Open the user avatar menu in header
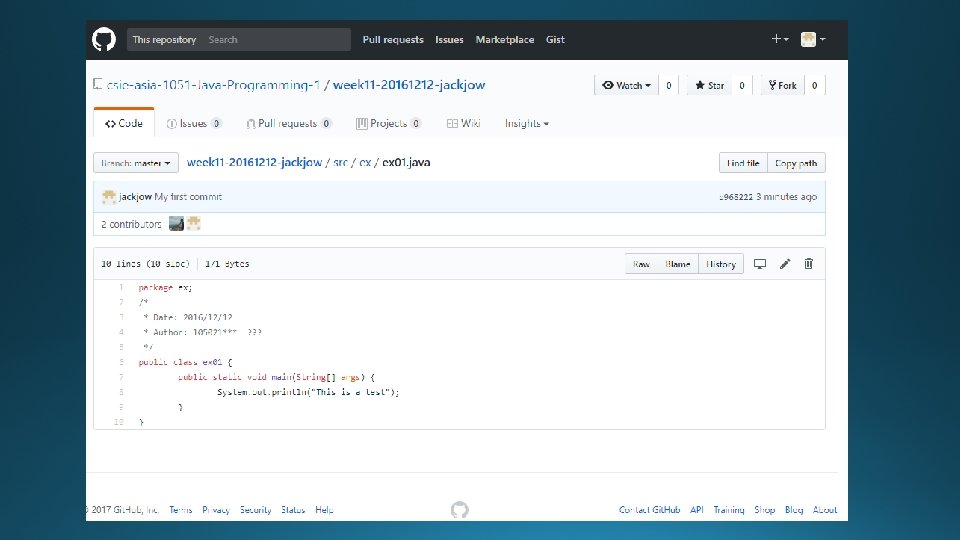Screen dimensions: 960x540 click(813, 39)
